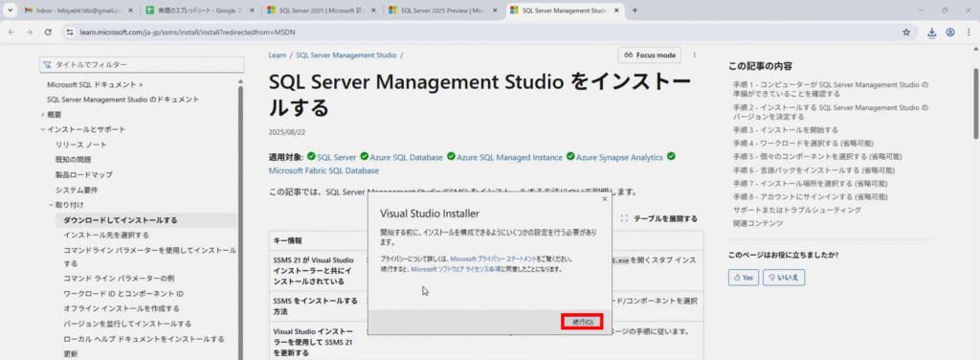The width and height of the screenshot is (980, 360).
Task: Expand the 概要 tree node
Action: [42, 114]
